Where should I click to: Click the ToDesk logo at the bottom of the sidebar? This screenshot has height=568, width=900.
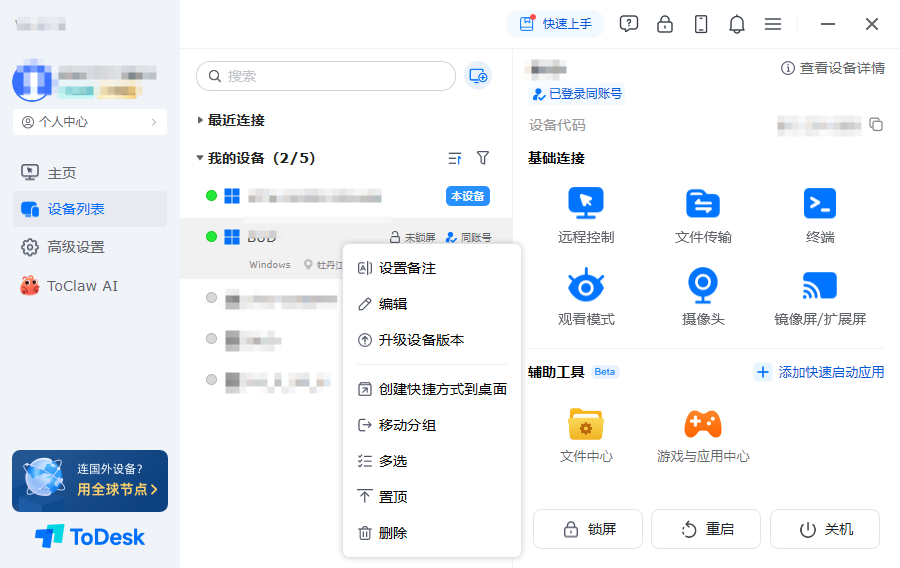click(90, 537)
